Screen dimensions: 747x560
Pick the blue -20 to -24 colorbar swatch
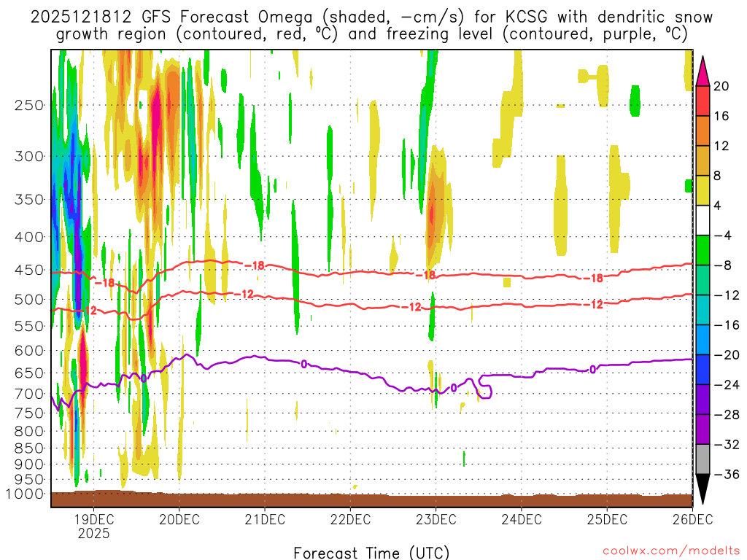[x=703, y=370]
